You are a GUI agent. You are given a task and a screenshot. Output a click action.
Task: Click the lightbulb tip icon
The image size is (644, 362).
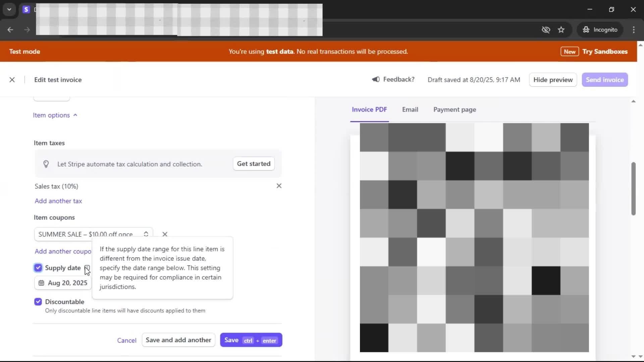(x=46, y=164)
